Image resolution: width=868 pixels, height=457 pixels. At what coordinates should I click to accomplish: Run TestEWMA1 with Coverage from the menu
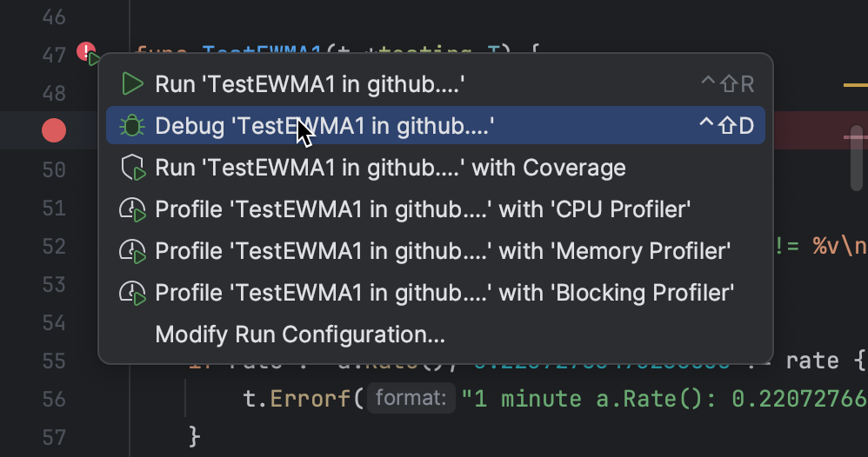click(x=390, y=168)
